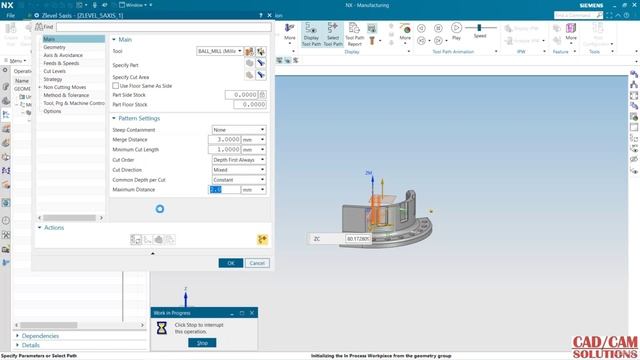The image size is (640, 360).
Task: Activate Select Tool Path tool
Action: pyautogui.click(x=333, y=34)
